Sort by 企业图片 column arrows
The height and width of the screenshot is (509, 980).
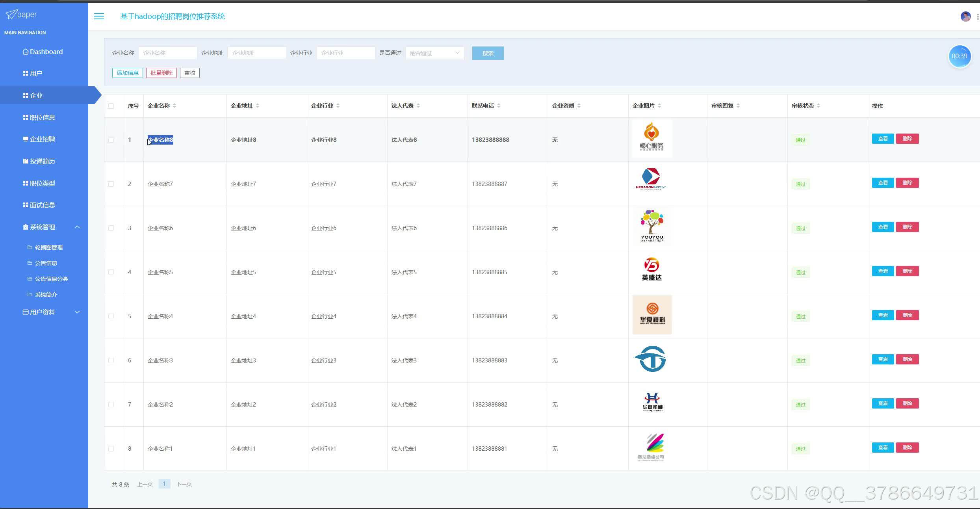click(659, 106)
